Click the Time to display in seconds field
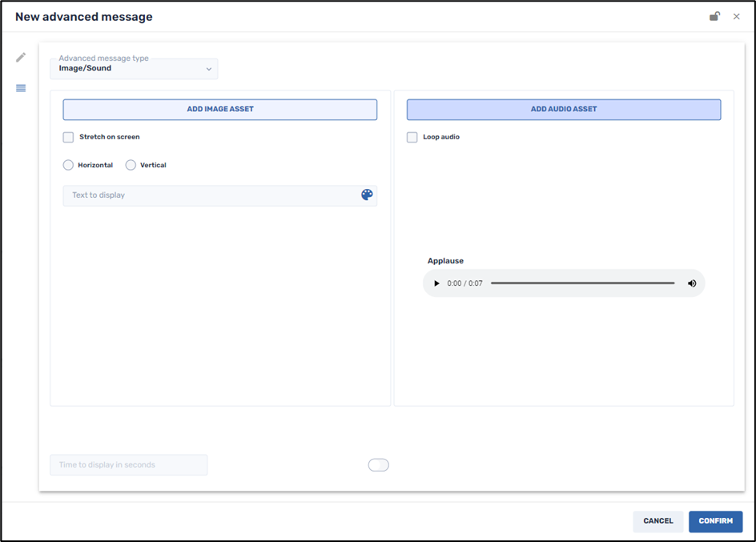 click(128, 464)
